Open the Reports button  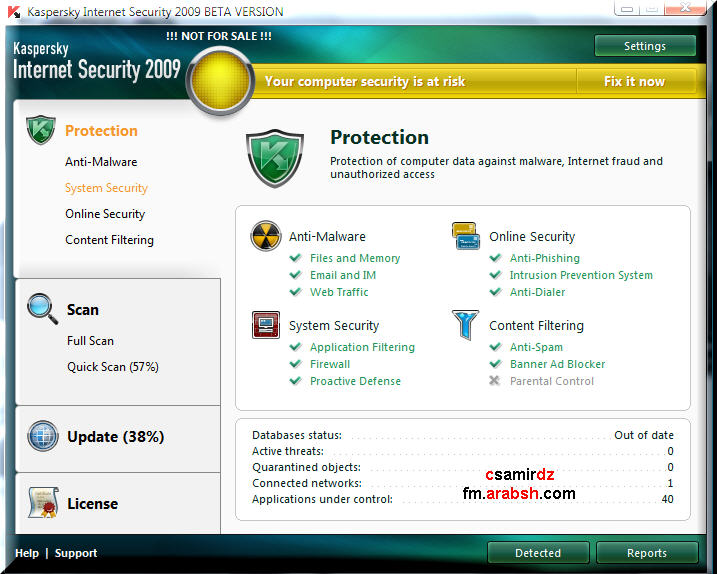(x=647, y=553)
